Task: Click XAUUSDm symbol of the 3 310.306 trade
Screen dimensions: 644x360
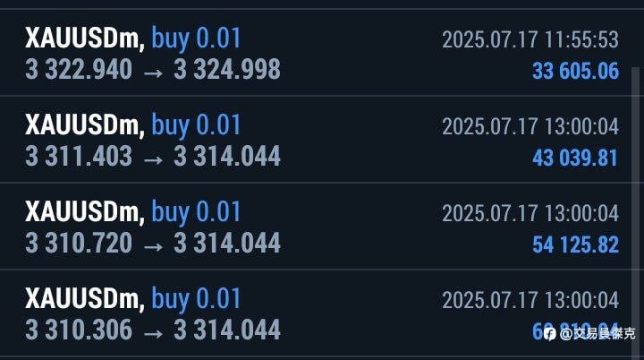Action: 85,299
